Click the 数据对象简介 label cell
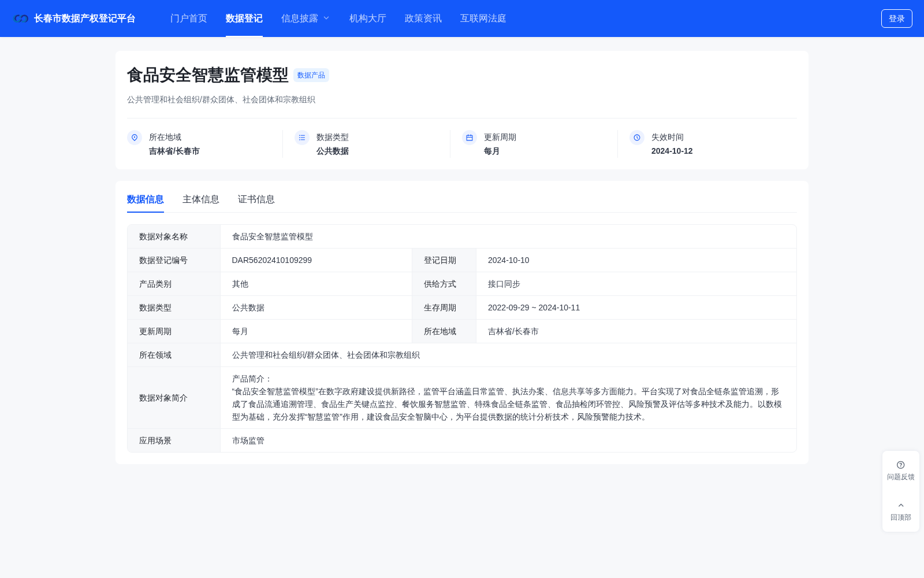This screenshot has width=924, height=578. tap(174, 398)
